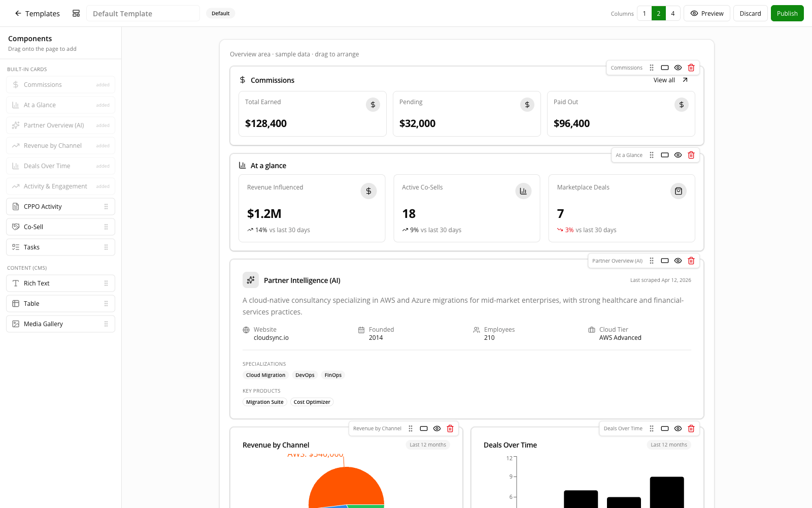
Task: Go back to Templates
Action: (x=37, y=14)
